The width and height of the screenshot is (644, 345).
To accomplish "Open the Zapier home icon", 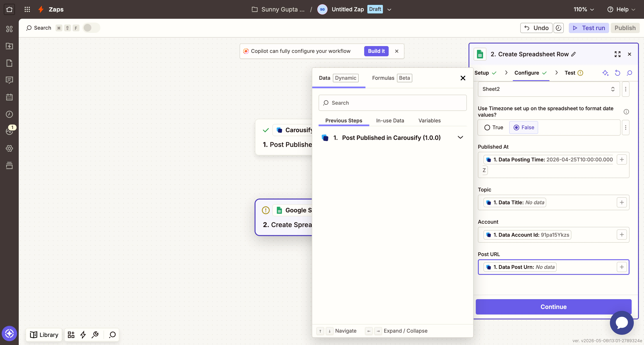I will [x=9, y=9].
